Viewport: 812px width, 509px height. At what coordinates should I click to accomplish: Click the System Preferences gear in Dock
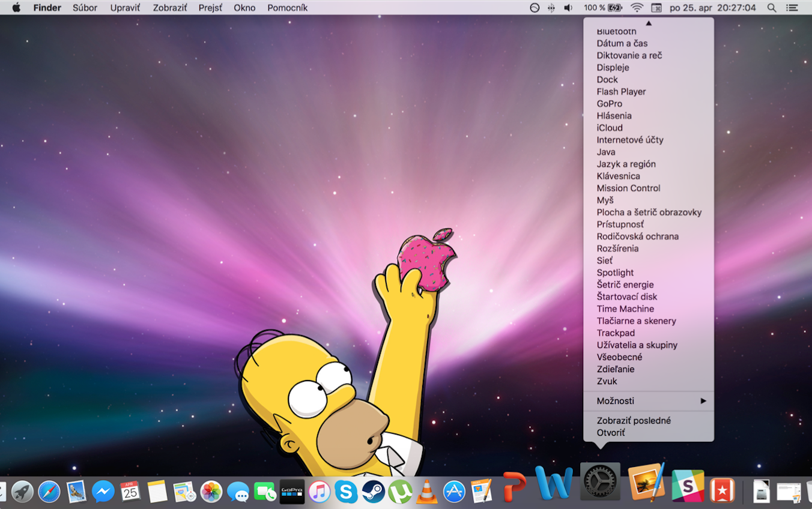(600, 481)
